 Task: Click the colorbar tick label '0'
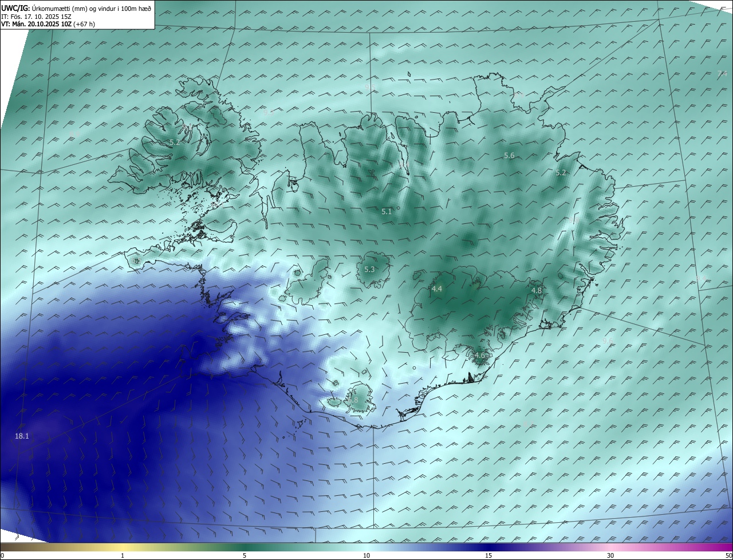click(2, 555)
